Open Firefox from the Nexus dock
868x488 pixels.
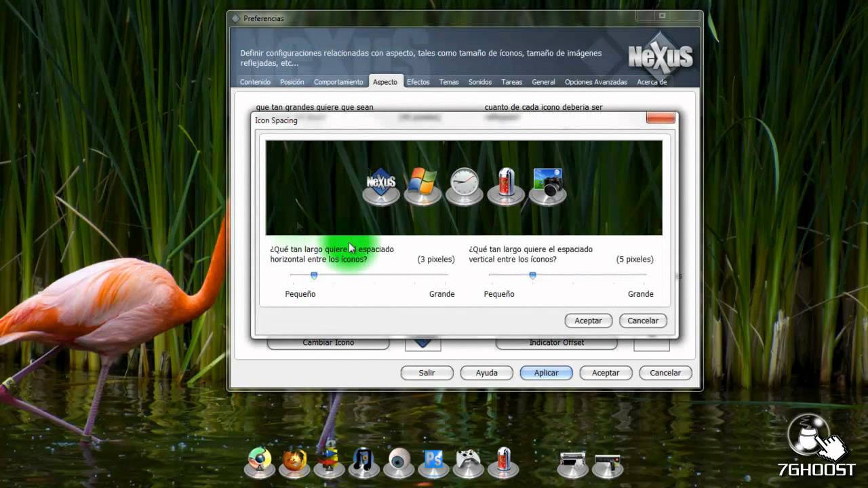click(294, 463)
